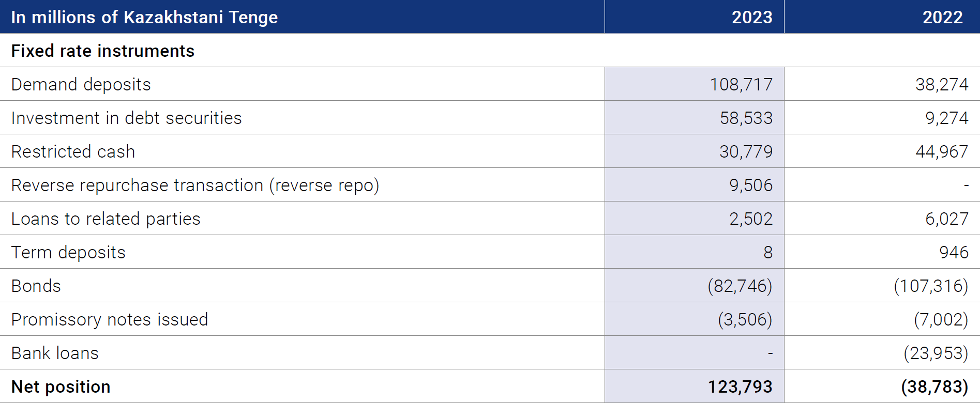Click the 2022 column header
Viewport: 980px width, 403px height.
pos(942,17)
